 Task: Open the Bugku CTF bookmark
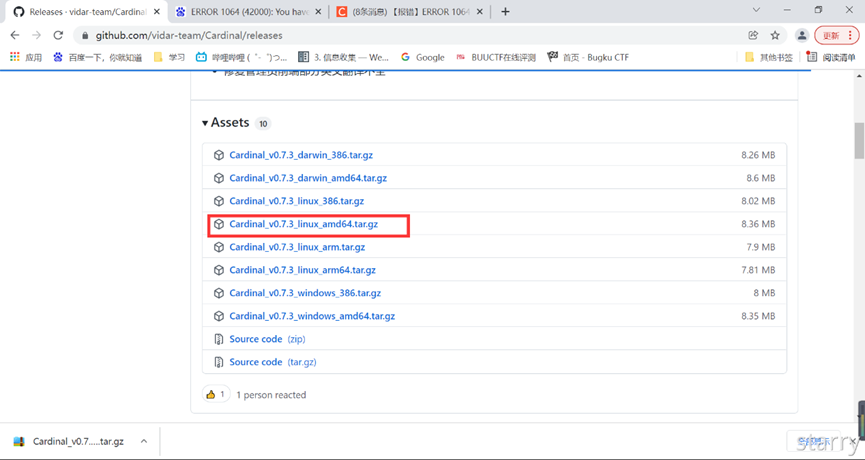click(x=588, y=57)
